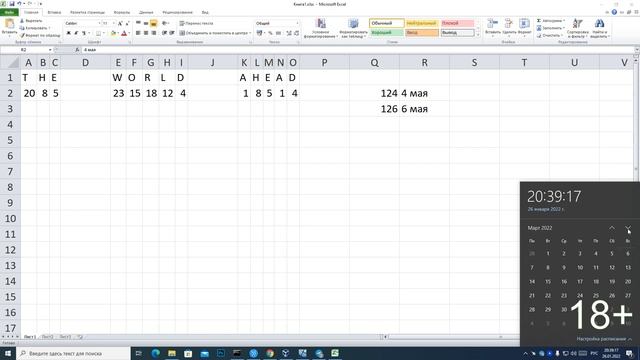Screen dimensions: 640x360
Task: Activate Format Painter (Формат по образцу)
Action: [x=40, y=36]
